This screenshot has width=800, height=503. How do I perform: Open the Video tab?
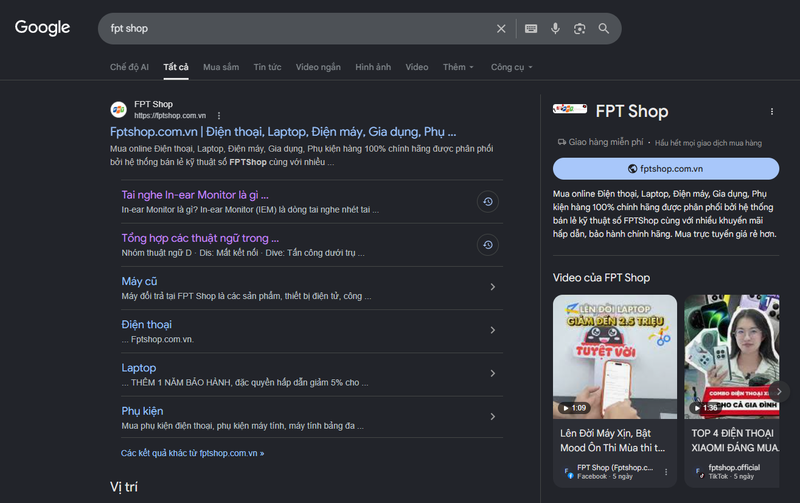point(416,67)
